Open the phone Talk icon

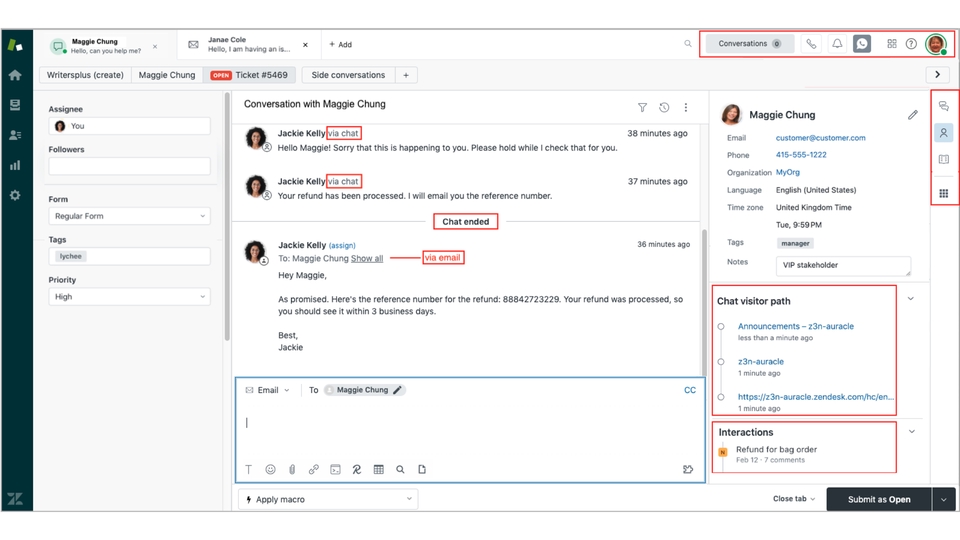coord(811,43)
